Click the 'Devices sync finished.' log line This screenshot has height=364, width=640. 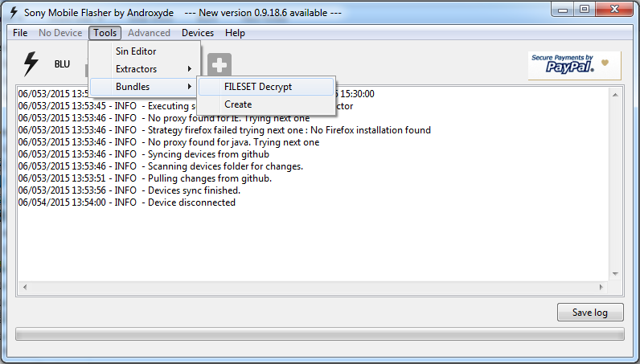click(x=129, y=190)
